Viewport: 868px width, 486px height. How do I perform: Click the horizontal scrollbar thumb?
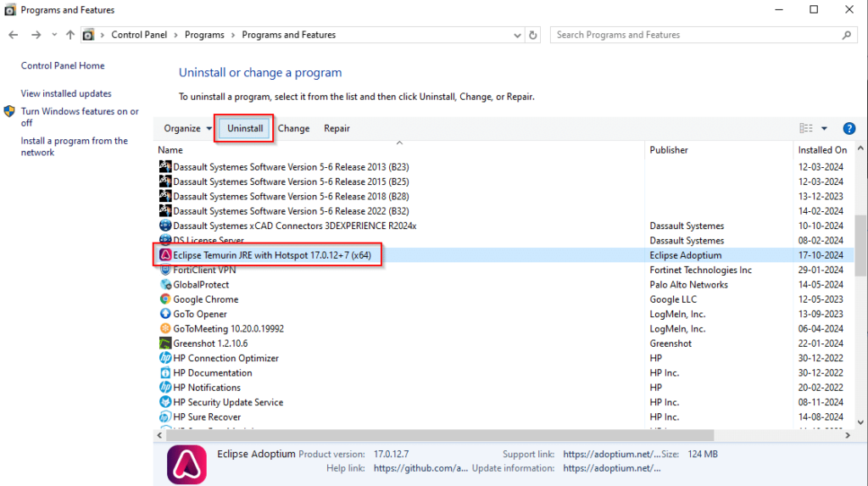point(440,436)
